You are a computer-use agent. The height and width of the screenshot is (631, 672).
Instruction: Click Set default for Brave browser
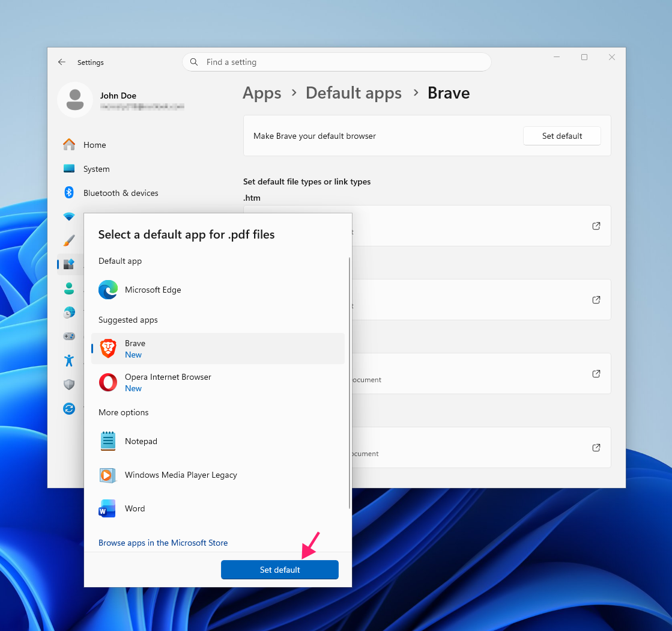pyautogui.click(x=562, y=136)
